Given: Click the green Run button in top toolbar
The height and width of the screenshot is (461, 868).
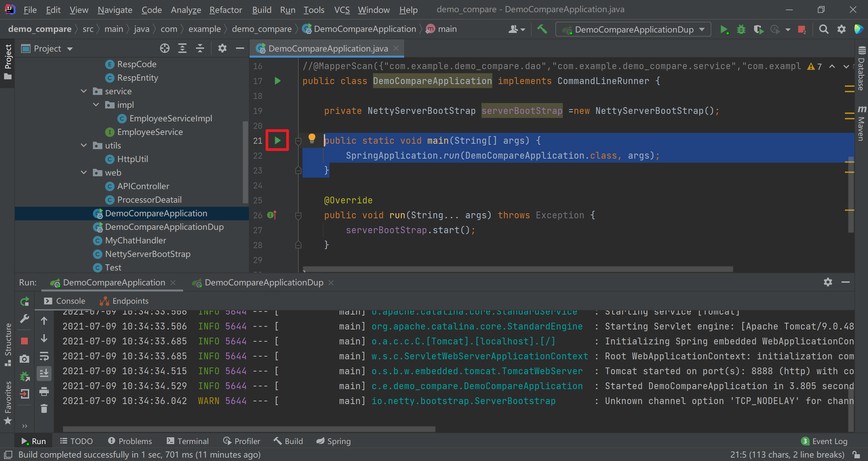Looking at the screenshot, I should coord(724,29).
